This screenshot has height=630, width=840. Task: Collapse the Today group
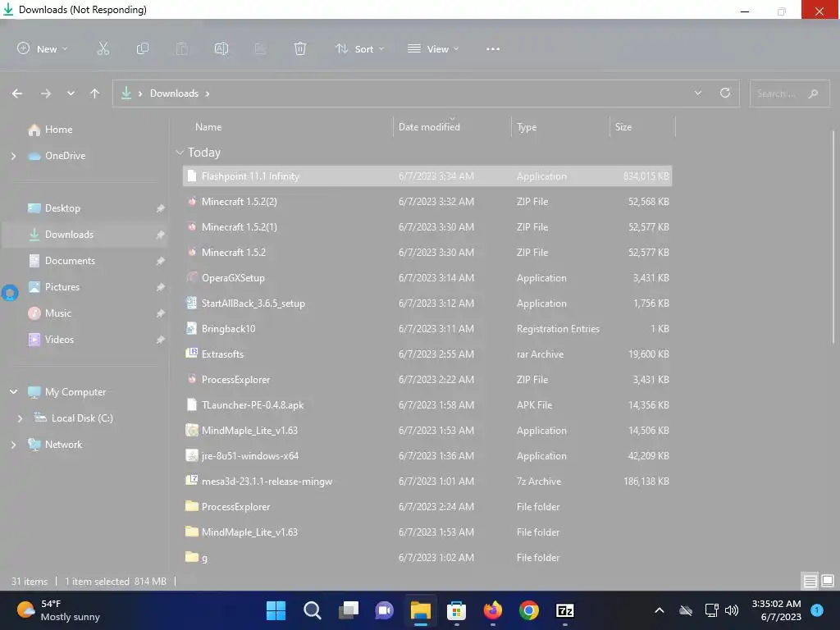(x=180, y=153)
